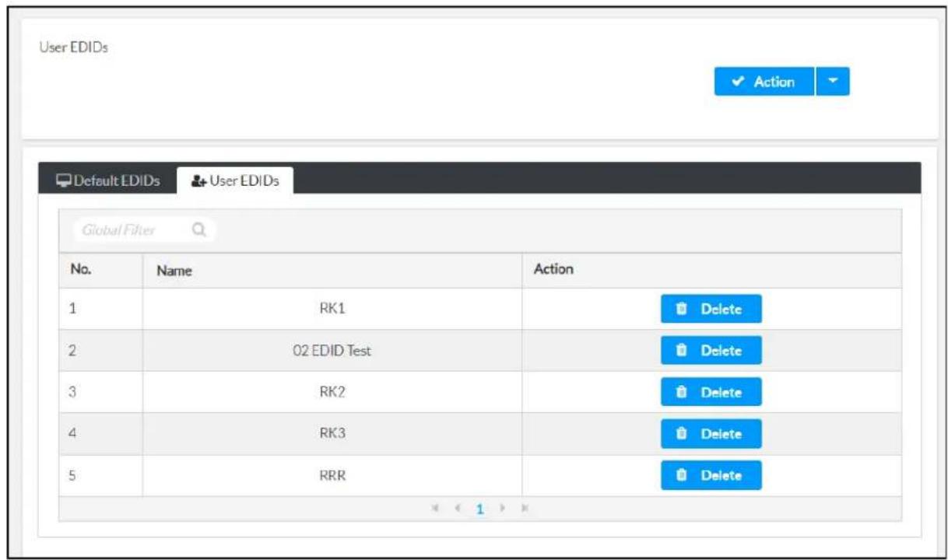
Task: Select the 02 EDID Test name cell
Action: pos(332,351)
